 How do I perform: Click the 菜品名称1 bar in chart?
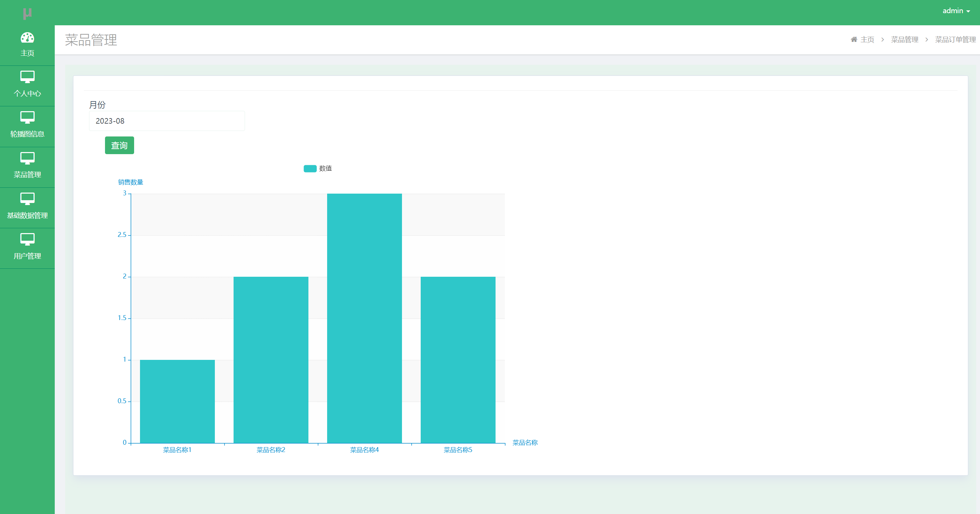pyautogui.click(x=177, y=401)
